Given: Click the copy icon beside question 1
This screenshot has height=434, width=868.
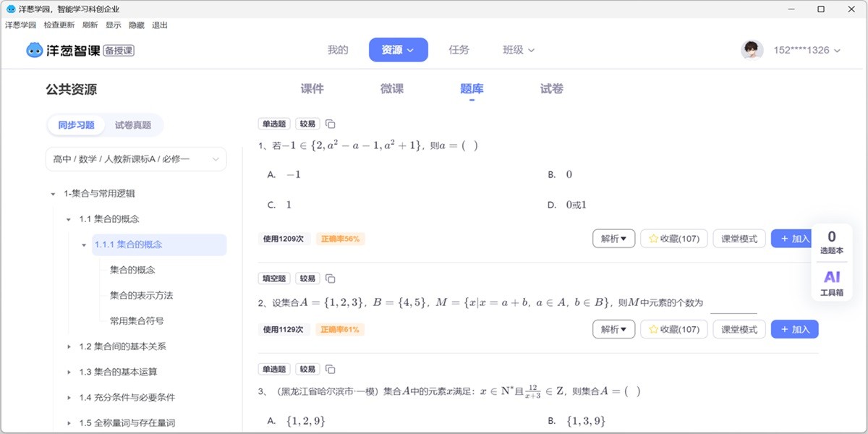Looking at the screenshot, I should 330,123.
